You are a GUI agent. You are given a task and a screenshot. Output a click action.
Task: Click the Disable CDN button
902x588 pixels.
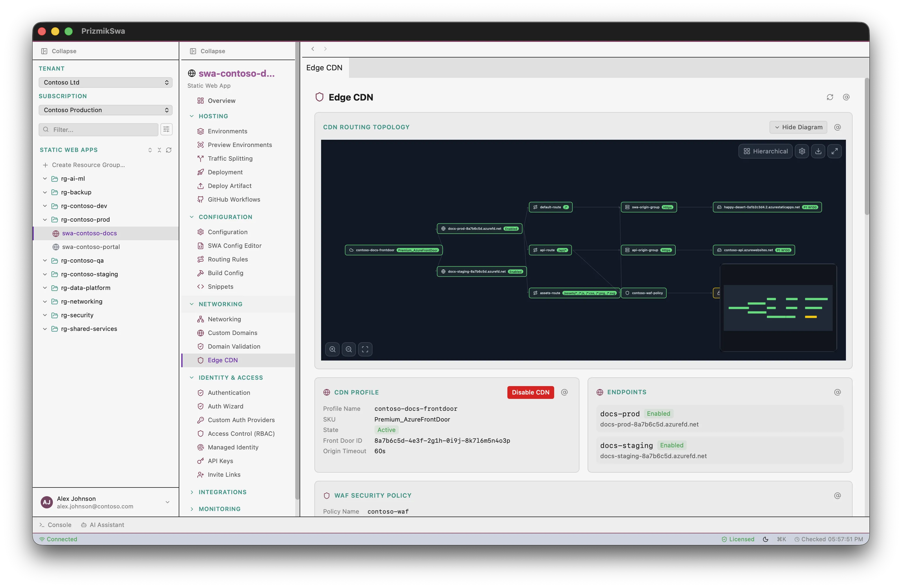(x=530, y=392)
